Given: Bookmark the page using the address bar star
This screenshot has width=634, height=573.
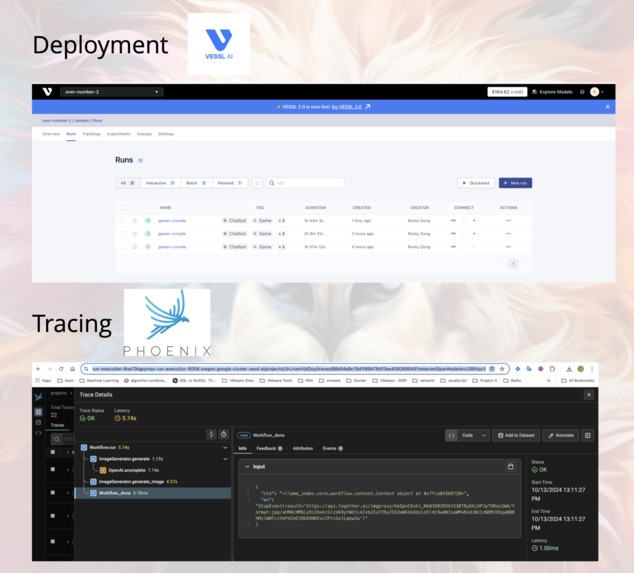Looking at the screenshot, I should (x=502, y=369).
